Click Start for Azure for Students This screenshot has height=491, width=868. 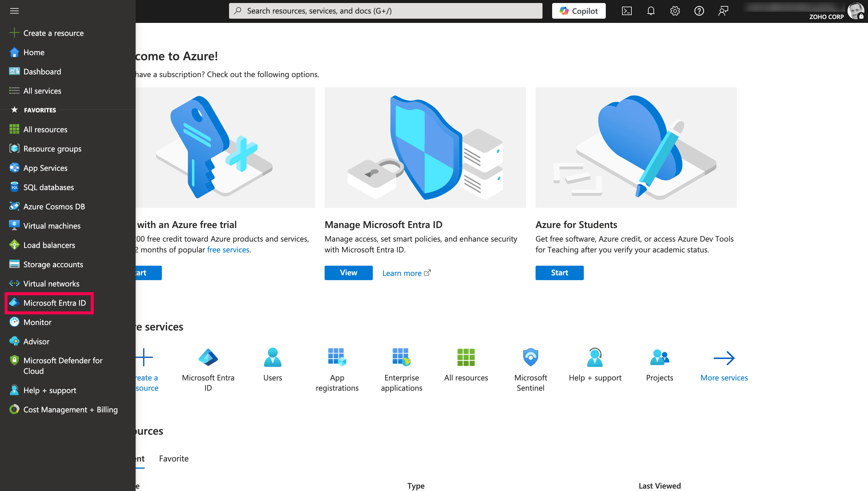(x=559, y=273)
